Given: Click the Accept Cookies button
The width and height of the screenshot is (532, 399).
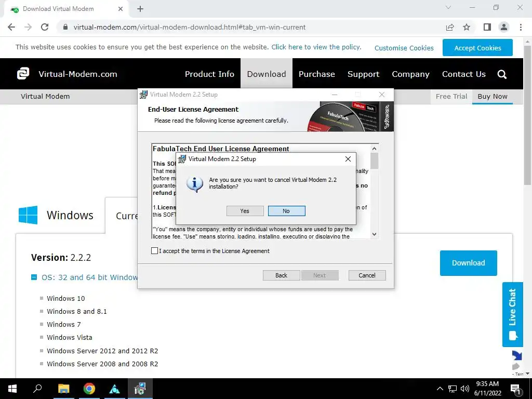Looking at the screenshot, I should point(477,48).
